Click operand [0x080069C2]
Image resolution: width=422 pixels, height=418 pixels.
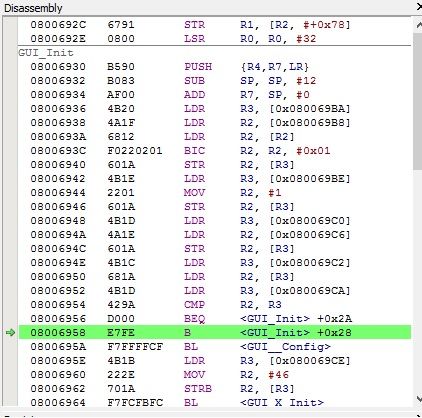(310, 263)
